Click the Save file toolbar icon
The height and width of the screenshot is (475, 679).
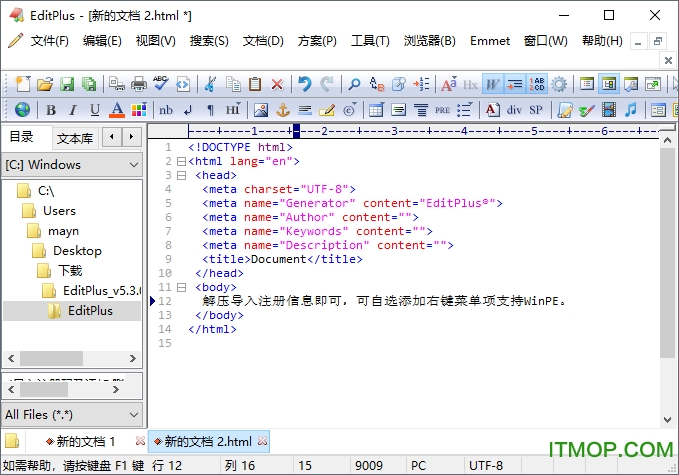coord(67,84)
